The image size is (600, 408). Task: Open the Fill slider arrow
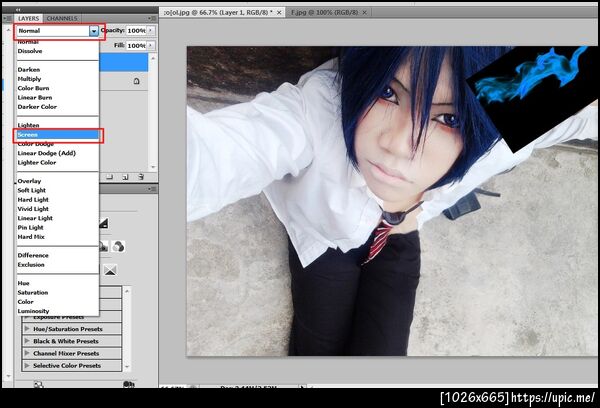151,46
